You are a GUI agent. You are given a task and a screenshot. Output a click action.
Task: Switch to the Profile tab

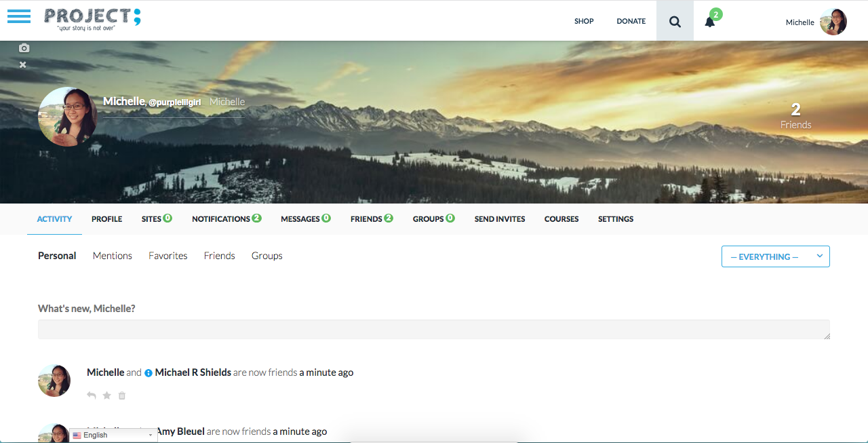tap(106, 219)
